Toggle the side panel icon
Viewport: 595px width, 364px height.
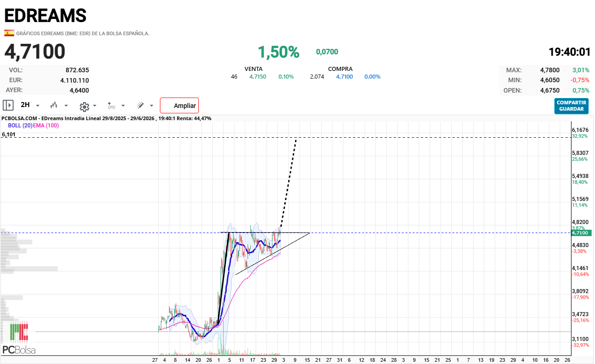coord(8,105)
